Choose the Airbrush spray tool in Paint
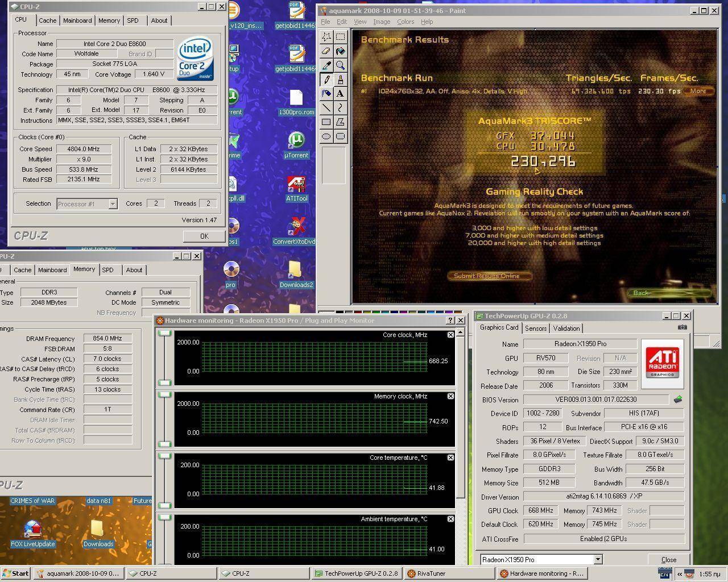The width and height of the screenshot is (728, 582). (x=326, y=94)
